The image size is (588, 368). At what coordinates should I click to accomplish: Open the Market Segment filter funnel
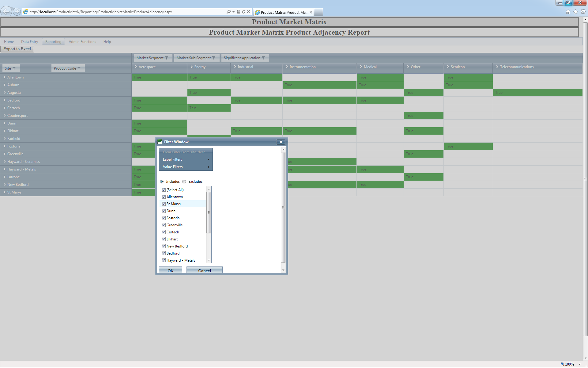pos(167,58)
